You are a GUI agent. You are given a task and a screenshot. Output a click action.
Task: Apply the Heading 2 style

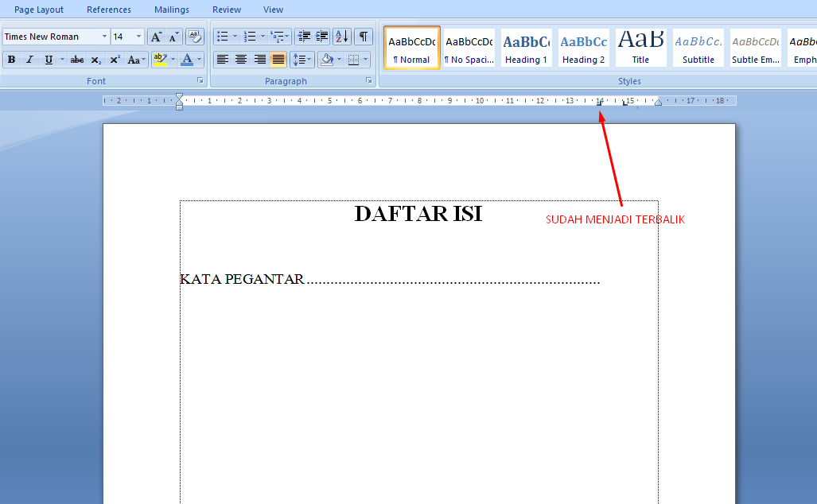pos(584,48)
